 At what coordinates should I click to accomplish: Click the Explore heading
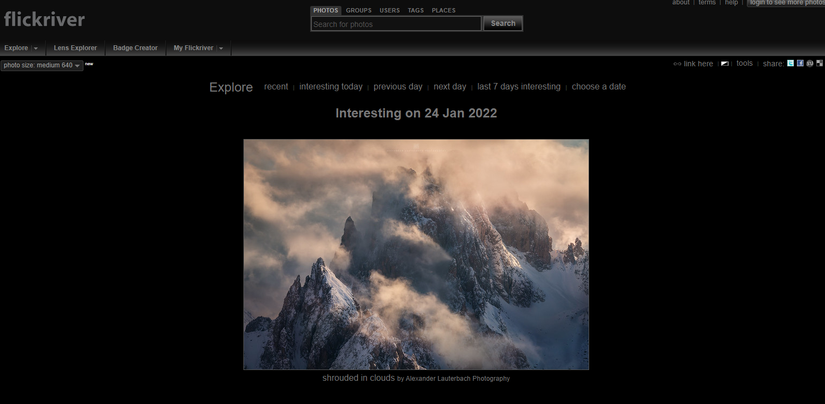[231, 87]
